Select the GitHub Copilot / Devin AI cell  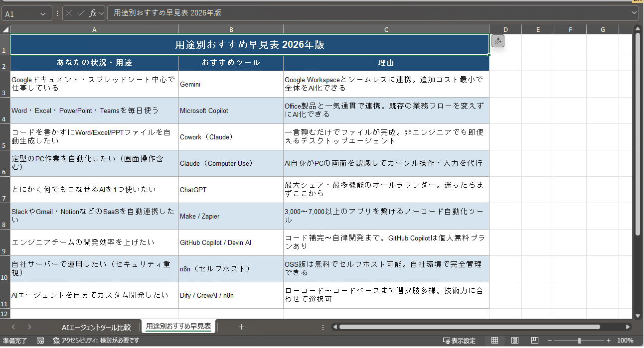231,242
